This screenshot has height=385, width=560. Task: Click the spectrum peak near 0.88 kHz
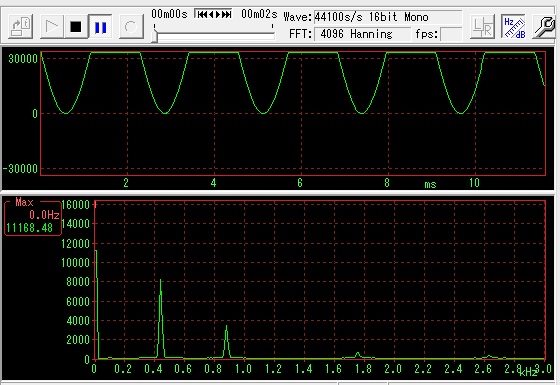(x=226, y=341)
